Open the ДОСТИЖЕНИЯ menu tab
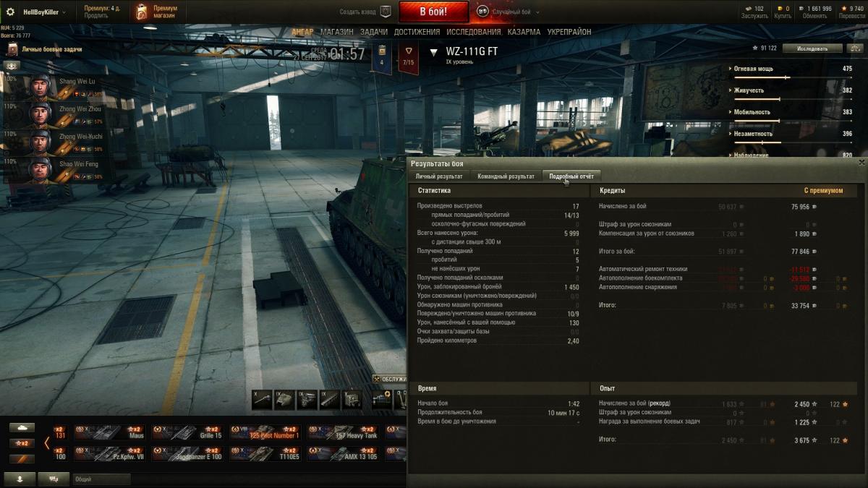 point(417,32)
